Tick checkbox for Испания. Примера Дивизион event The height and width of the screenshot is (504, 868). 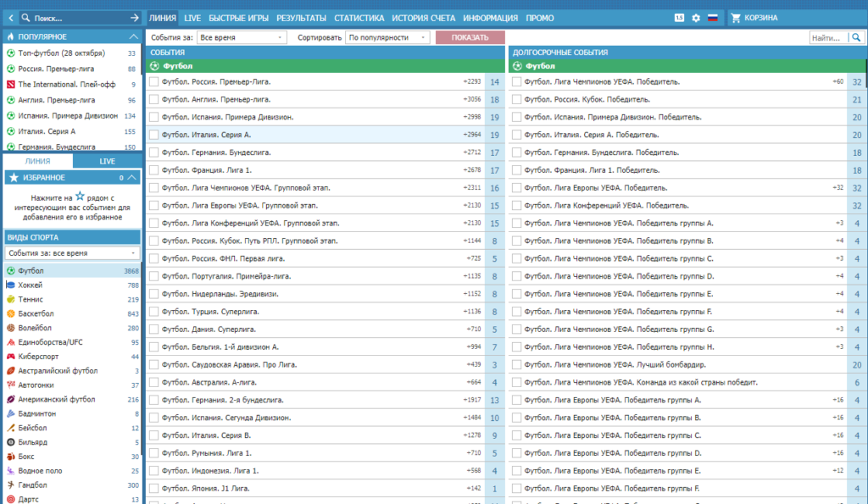tap(154, 117)
